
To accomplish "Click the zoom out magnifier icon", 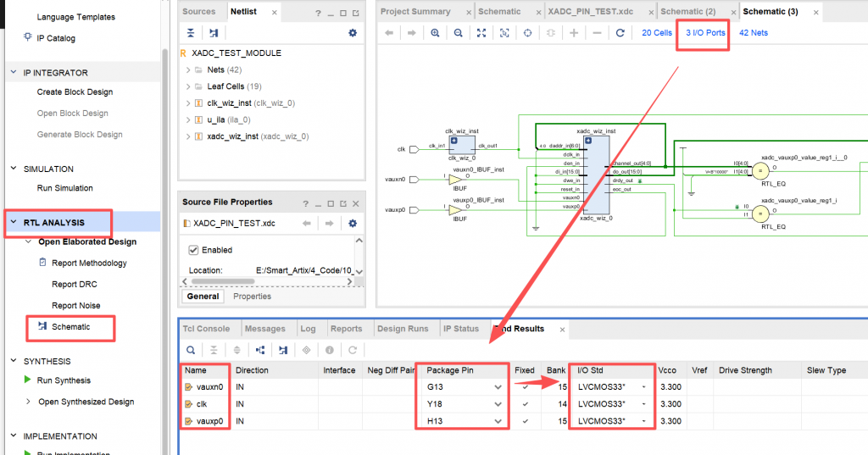I will tap(458, 33).
